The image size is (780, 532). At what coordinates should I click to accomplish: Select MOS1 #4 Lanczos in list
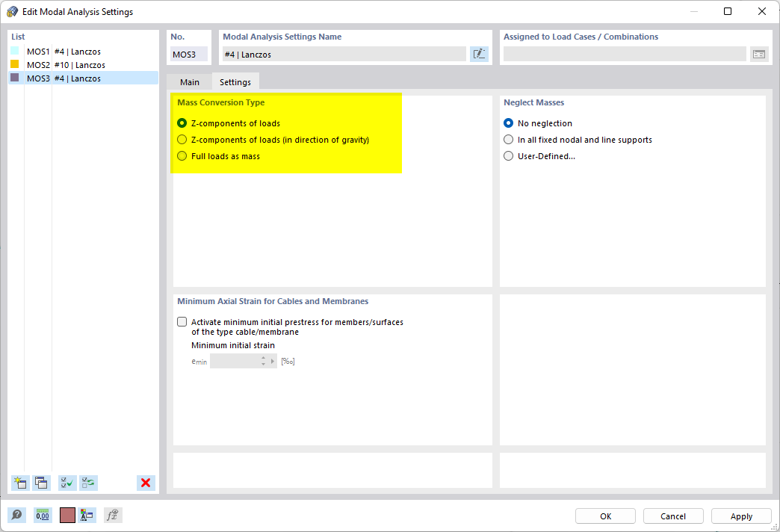tap(83, 52)
